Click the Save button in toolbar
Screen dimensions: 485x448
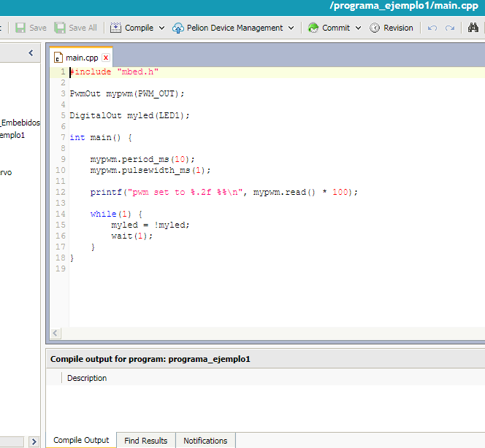click(x=31, y=28)
